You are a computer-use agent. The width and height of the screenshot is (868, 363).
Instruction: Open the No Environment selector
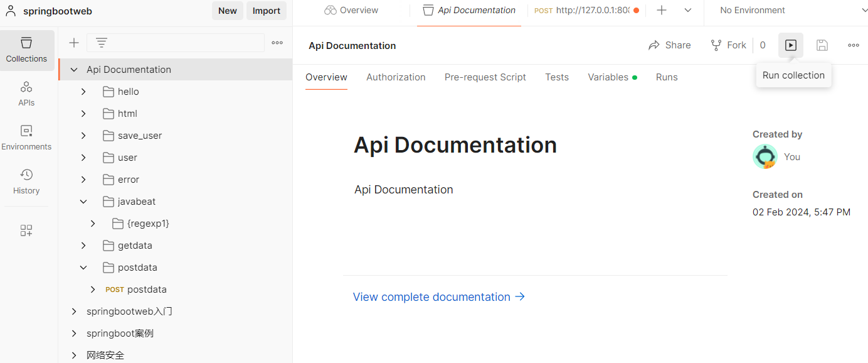[753, 10]
